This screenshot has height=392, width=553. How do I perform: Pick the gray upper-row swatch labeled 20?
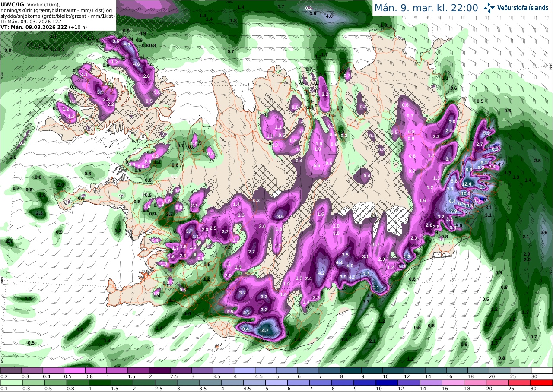pyautogui.click(x=499, y=370)
